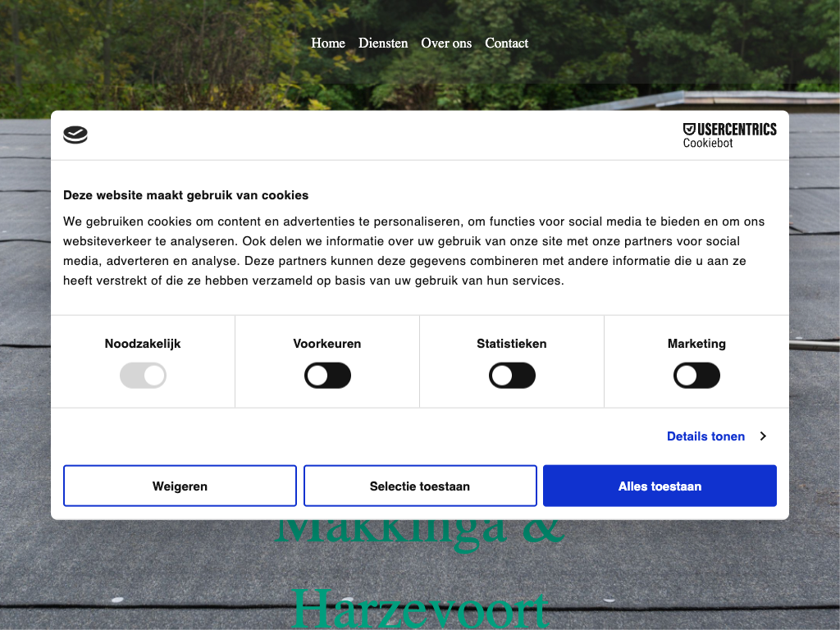840x630 pixels.
Task: Open the Contact page link
Action: (x=506, y=43)
